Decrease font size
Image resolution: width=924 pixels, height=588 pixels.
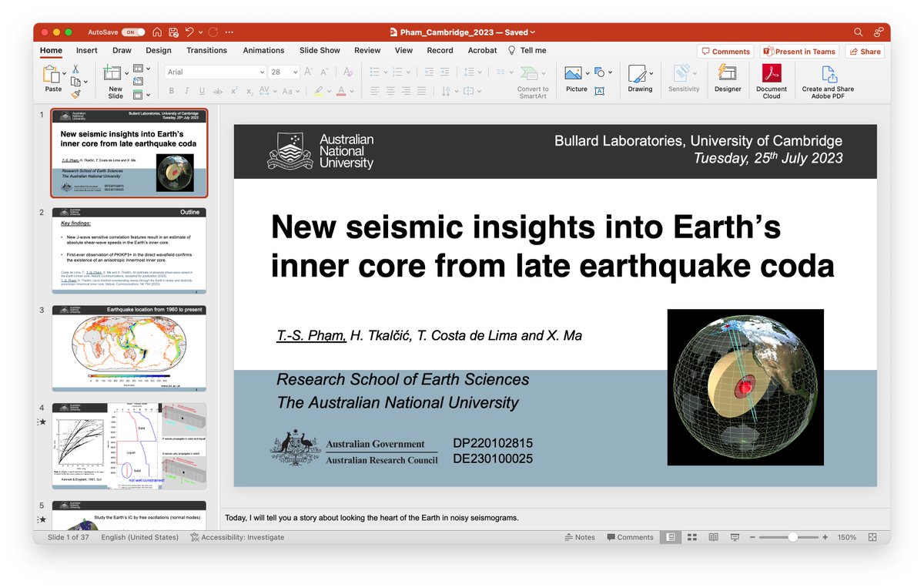(x=324, y=72)
